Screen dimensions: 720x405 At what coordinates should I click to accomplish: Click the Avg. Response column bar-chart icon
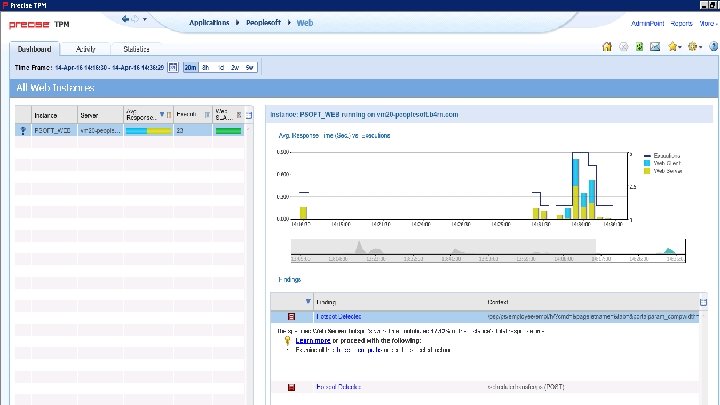pyautogui.click(x=169, y=114)
